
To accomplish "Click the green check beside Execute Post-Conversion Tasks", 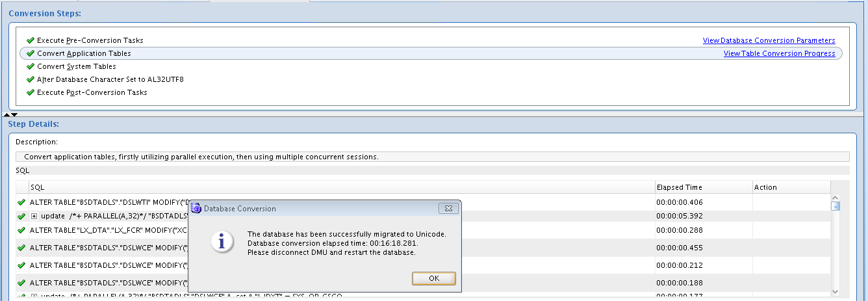I will coord(30,92).
